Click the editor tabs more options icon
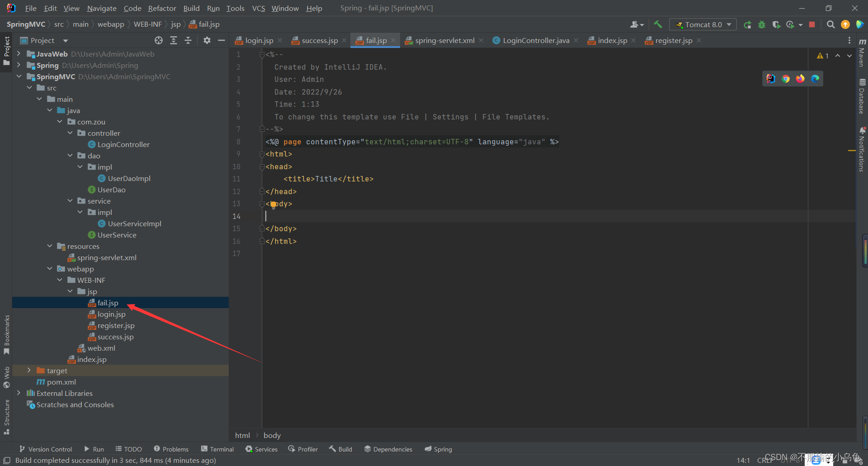 tap(849, 40)
